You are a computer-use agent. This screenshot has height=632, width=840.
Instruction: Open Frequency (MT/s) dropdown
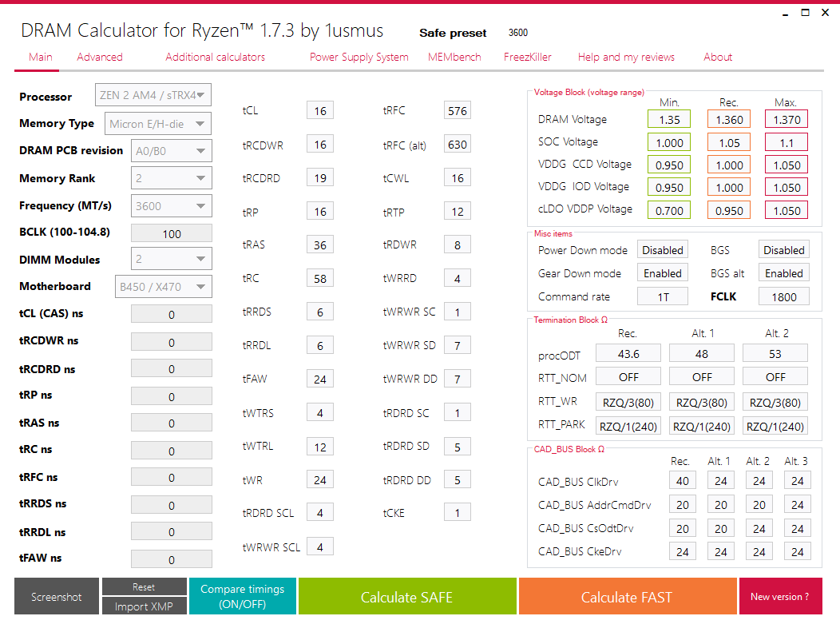coord(172,206)
